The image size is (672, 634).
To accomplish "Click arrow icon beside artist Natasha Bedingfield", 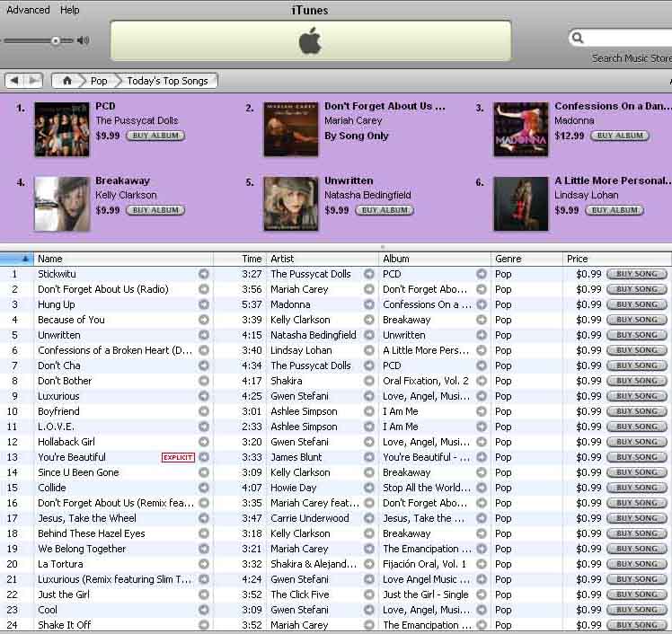I will (x=369, y=335).
